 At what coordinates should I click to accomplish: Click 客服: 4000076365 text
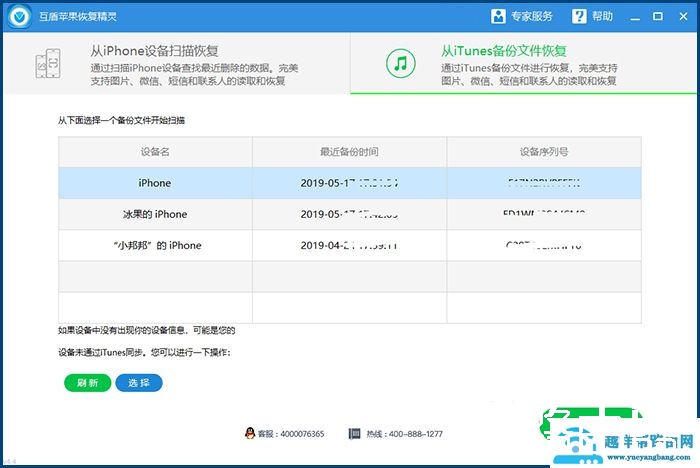click(291, 434)
